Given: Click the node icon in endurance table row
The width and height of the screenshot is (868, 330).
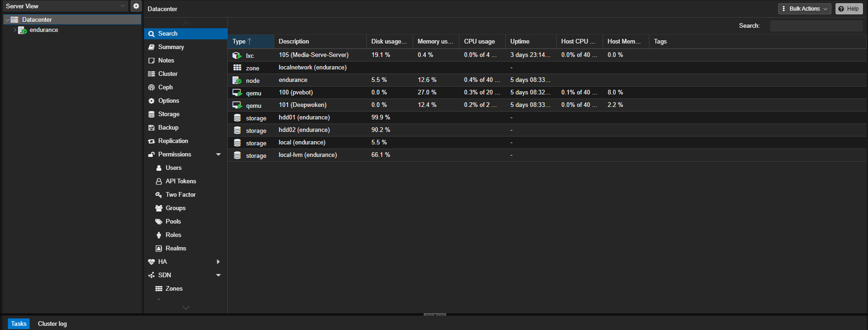Looking at the screenshot, I should tap(237, 80).
